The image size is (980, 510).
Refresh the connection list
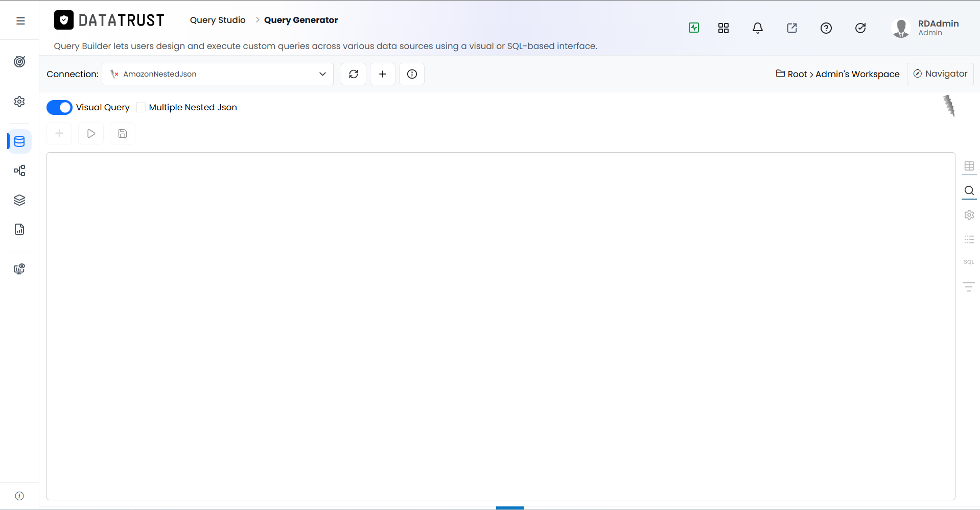[x=354, y=74]
